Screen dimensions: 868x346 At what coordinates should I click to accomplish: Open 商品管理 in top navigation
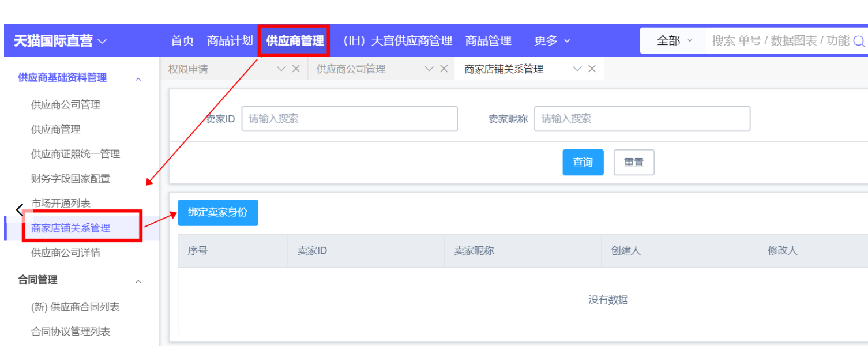click(x=489, y=40)
